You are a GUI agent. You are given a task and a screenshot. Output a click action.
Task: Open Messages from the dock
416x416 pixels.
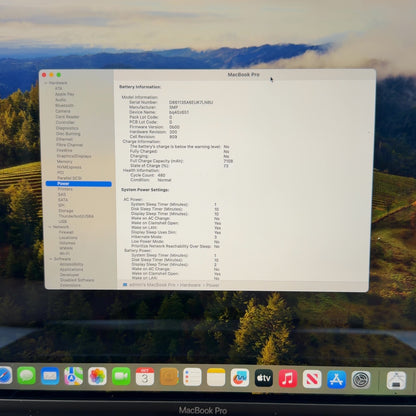point(26,376)
